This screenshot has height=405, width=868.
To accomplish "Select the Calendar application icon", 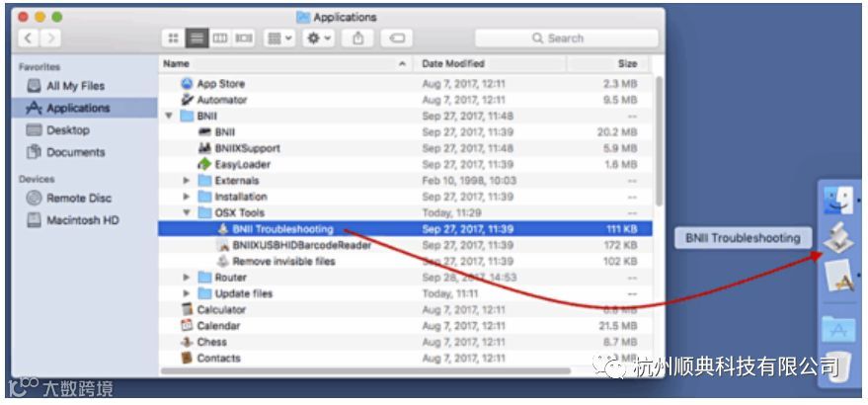I will 188,326.
